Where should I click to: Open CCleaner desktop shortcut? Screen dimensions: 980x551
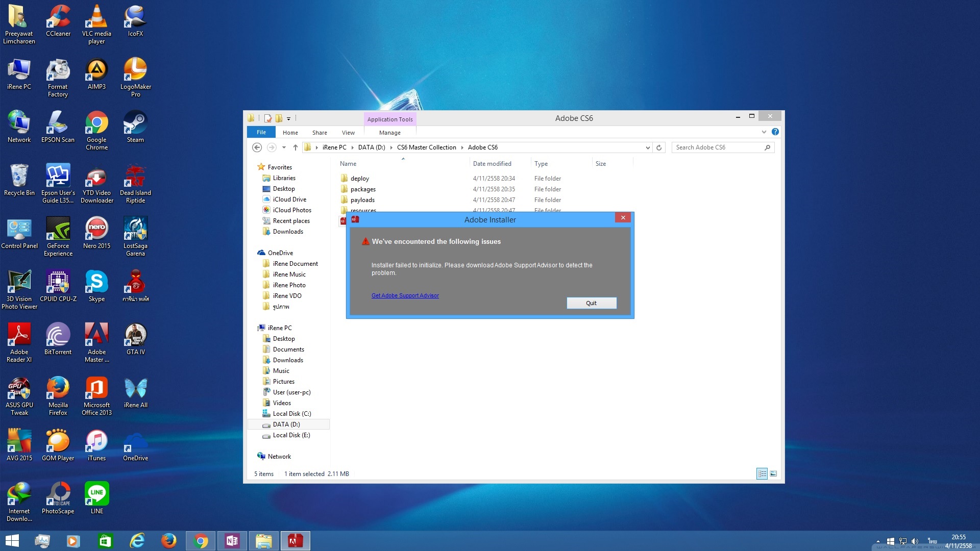point(58,21)
